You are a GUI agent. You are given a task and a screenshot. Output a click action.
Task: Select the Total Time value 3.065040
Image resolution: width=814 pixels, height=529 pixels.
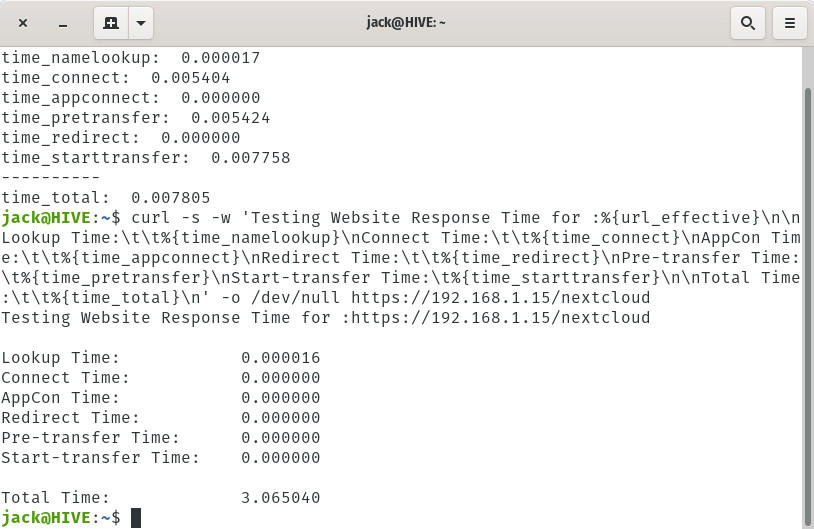click(x=280, y=498)
